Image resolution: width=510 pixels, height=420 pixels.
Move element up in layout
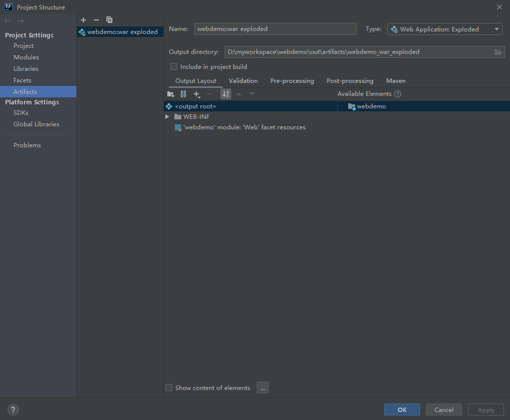239,94
